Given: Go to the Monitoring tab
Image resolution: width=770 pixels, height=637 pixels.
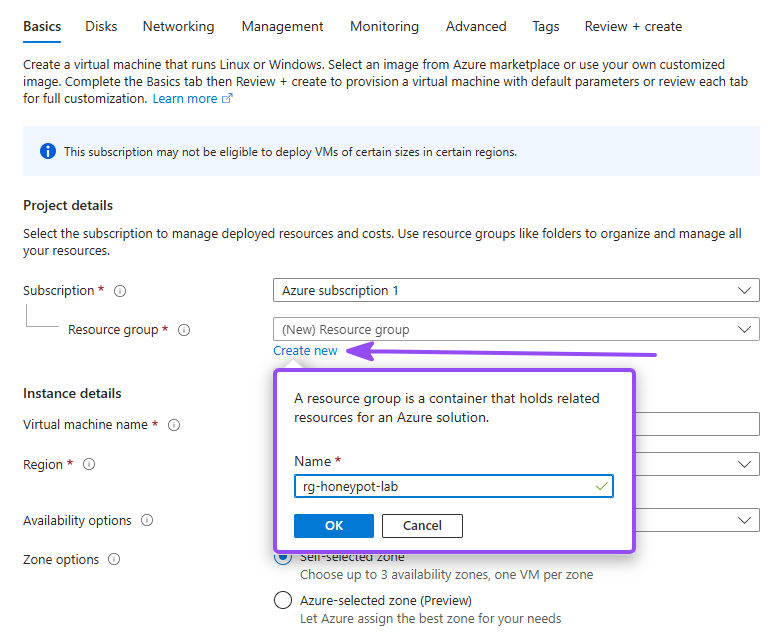Looking at the screenshot, I should click(385, 27).
